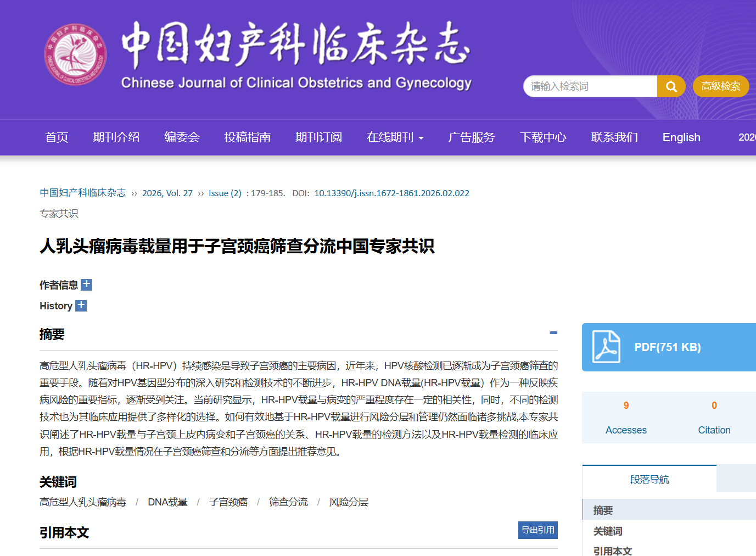Click the journal logo emblem
The image size is (756, 556).
(x=75, y=54)
